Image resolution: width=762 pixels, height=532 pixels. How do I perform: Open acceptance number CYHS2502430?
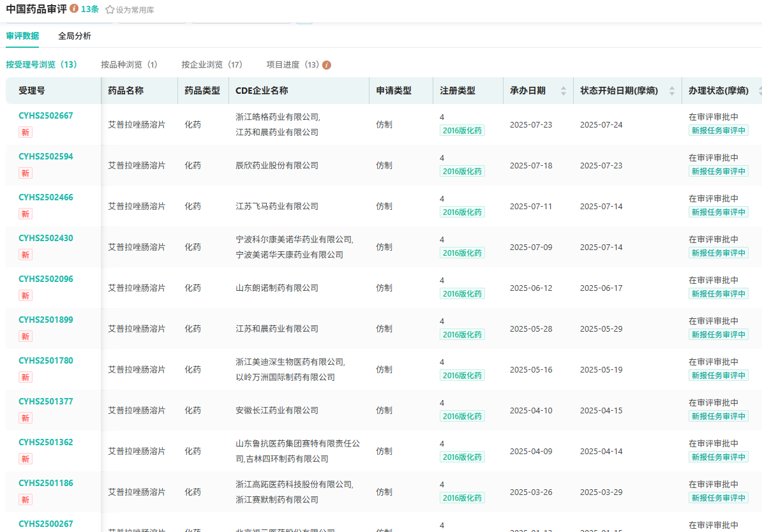coord(46,238)
